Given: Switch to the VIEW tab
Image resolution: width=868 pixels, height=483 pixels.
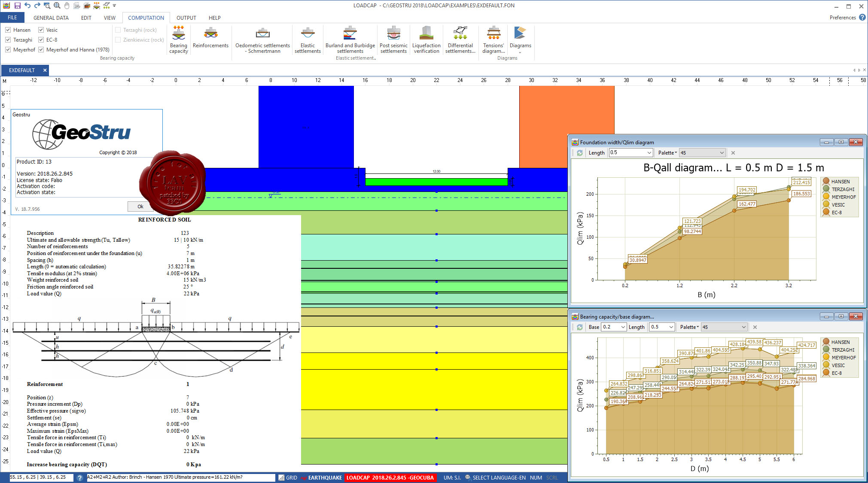Looking at the screenshot, I should click(110, 18).
